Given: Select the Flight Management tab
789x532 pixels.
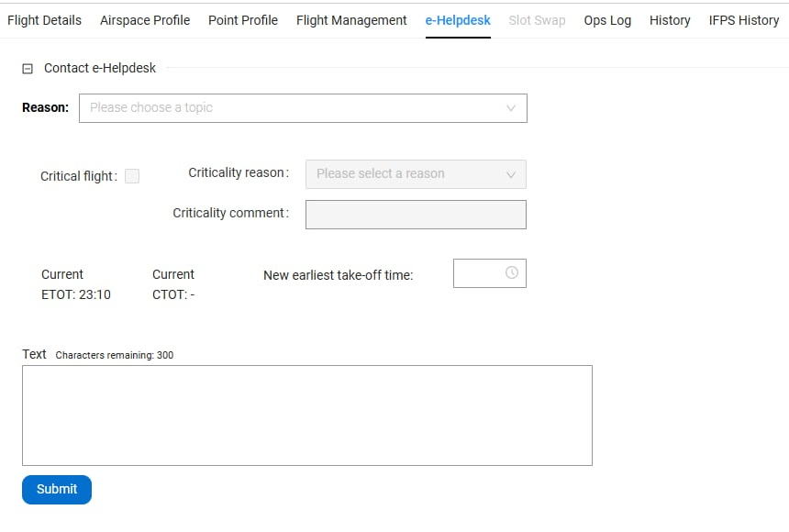Looking at the screenshot, I should click(x=351, y=20).
